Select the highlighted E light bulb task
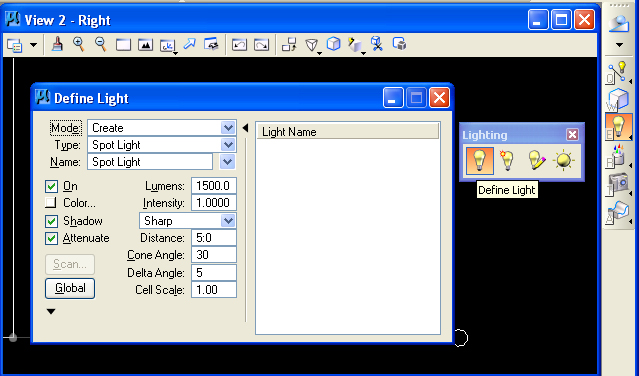Screen dimensions: 639x376 click(x=619, y=127)
